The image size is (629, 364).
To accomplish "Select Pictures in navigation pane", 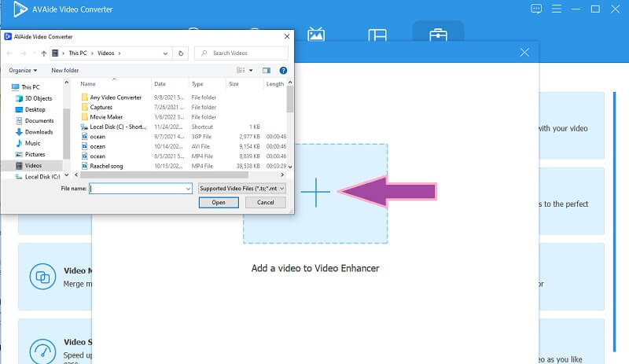I will [35, 155].
